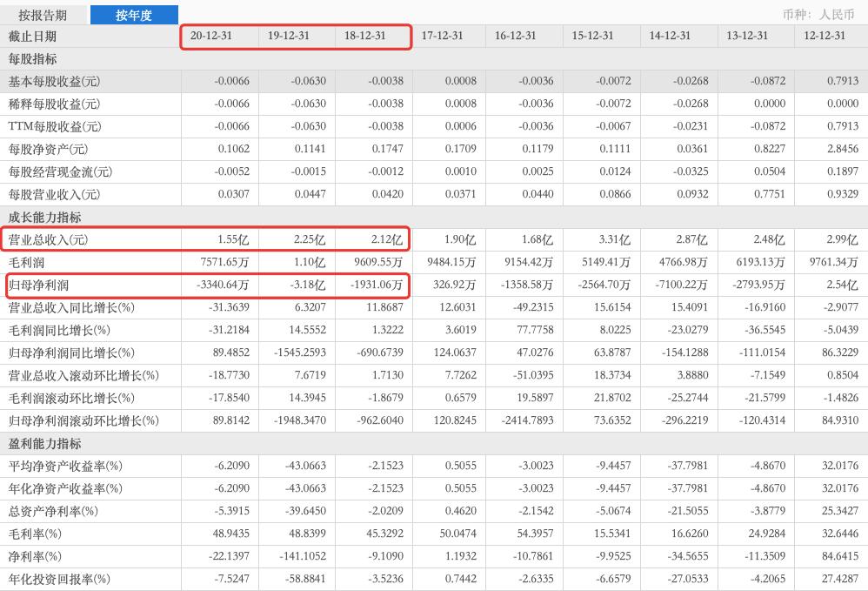Screen dimensions: 868x591
Task: Select the 19-12-31 date column header
Action: tap(288, 36)
